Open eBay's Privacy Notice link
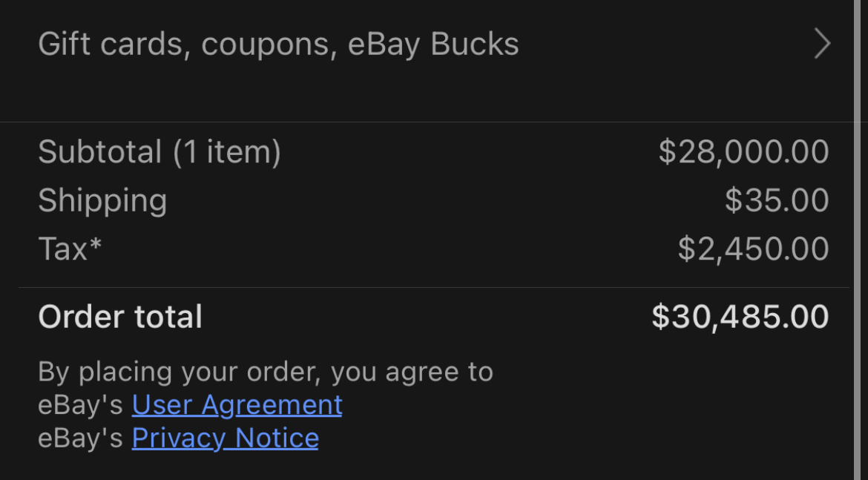Viewport: 868px width, 480px height. [x=225, y=438]
